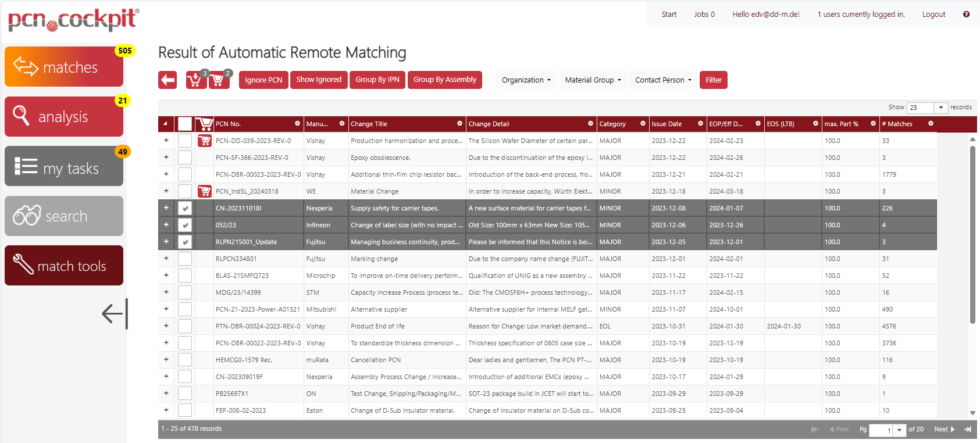The image size is (980, 443).
Task: Check the PCN-SF-366-2023-REV-0 row checkbox
Action: pos(185,158)
